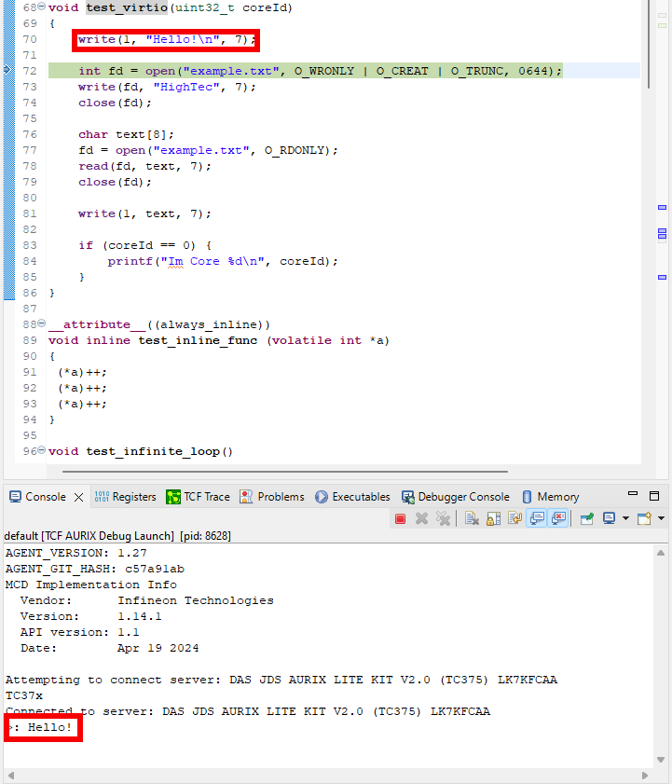Click the Clear Console icon
The width and height of the screenshot is (672, 784).
pos(473,518)
